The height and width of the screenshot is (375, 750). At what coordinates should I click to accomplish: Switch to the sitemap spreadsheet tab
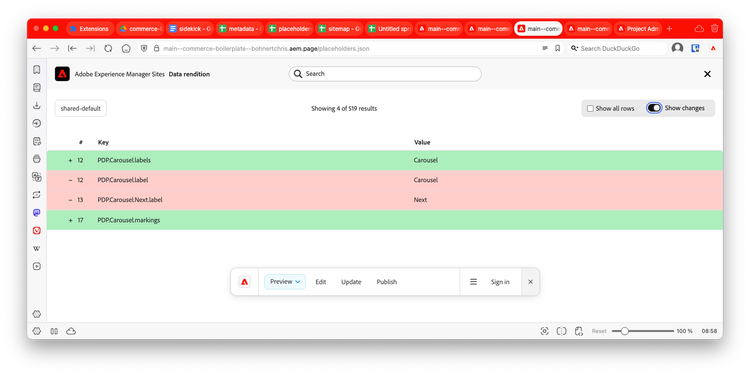tap(340, 29)
